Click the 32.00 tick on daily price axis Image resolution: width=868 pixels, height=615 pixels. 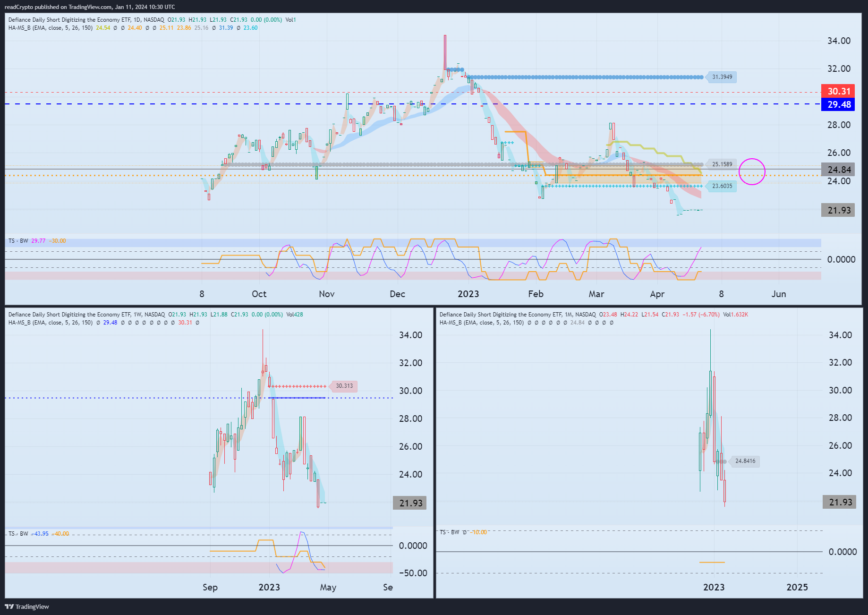point(839,68)
